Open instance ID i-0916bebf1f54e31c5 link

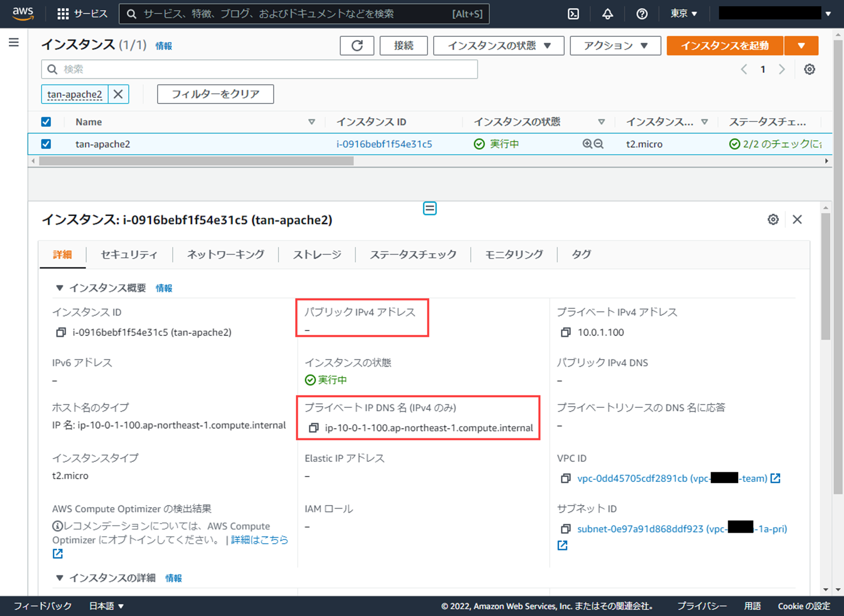point(384,144)
